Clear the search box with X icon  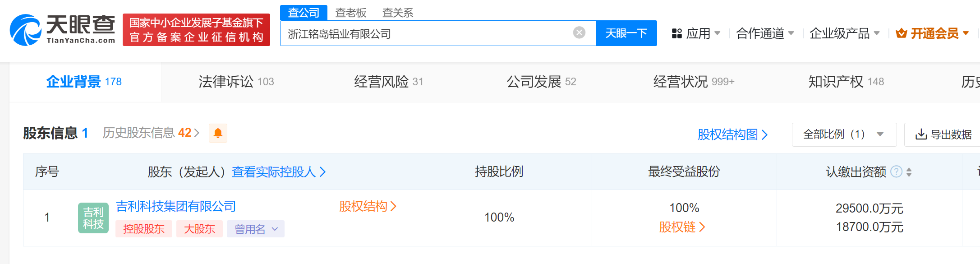pos(579,32)
